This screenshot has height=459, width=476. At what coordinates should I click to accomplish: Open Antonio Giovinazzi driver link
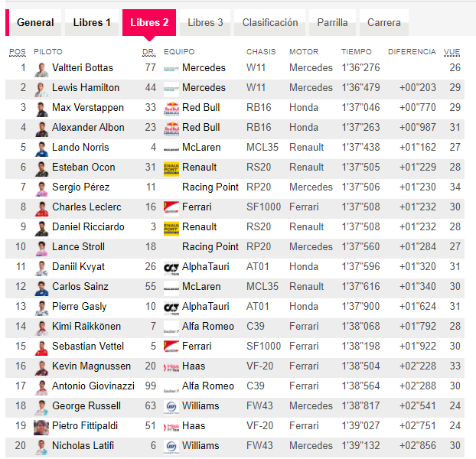point(93,386)
